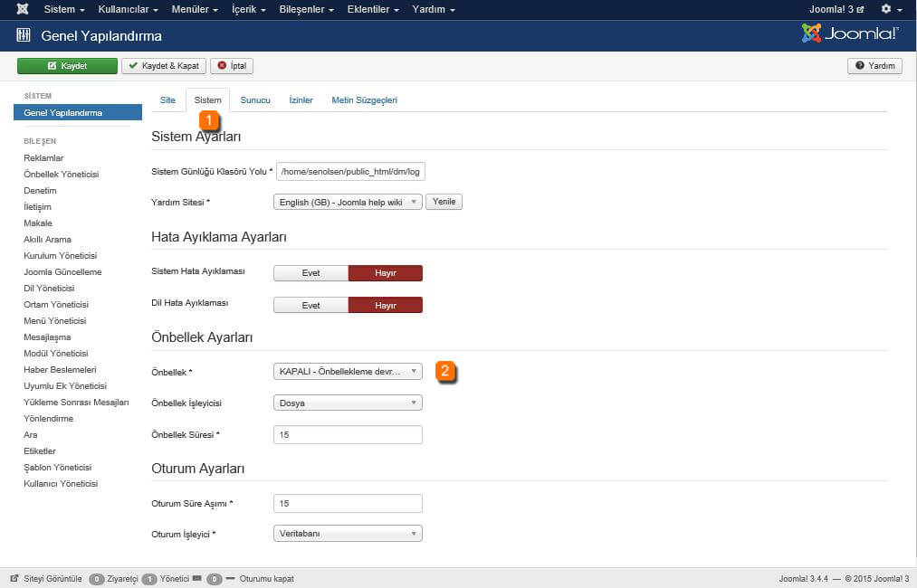The image size is (917, 588).
Task: Click the Yardım help button with question icon
Action: tap(874, 66)
